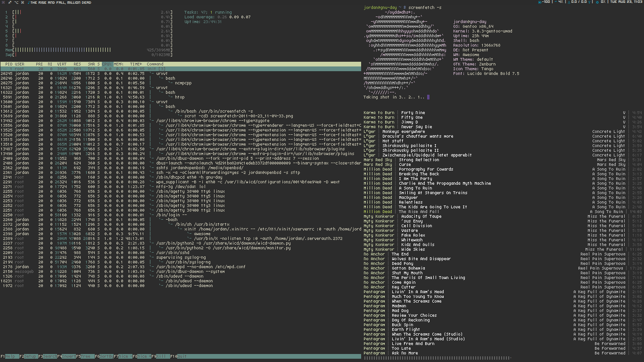Click F4 Invert in htop footer
The image size is (644, 362).
click(x=66, y=356)
